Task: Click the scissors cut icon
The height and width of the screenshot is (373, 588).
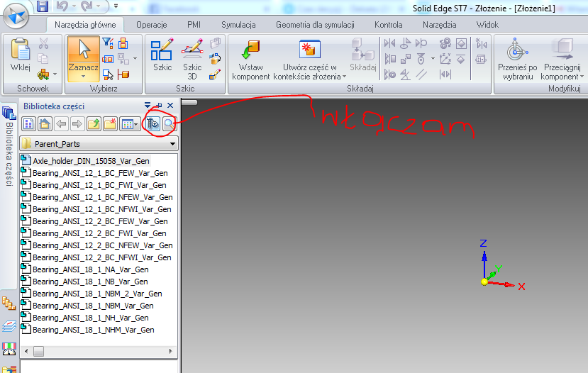Action: click(x=43, y=43)
